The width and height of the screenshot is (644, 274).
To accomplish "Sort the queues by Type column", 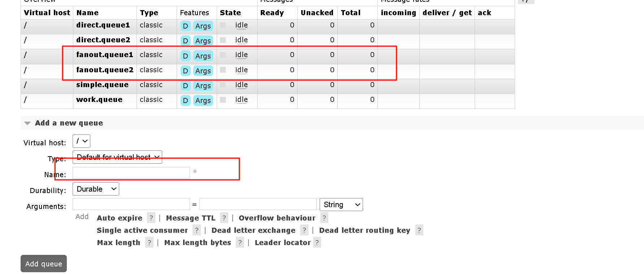I will (149, 13).
